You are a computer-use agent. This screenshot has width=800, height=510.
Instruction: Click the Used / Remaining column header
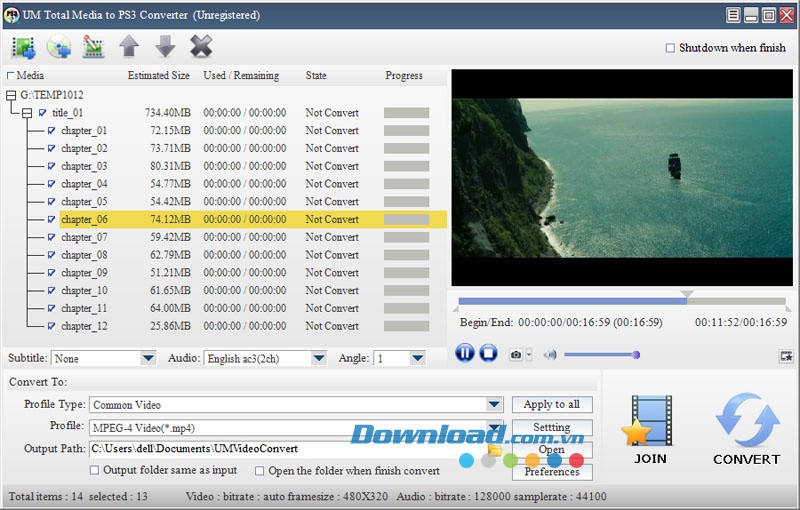(241, 75)
